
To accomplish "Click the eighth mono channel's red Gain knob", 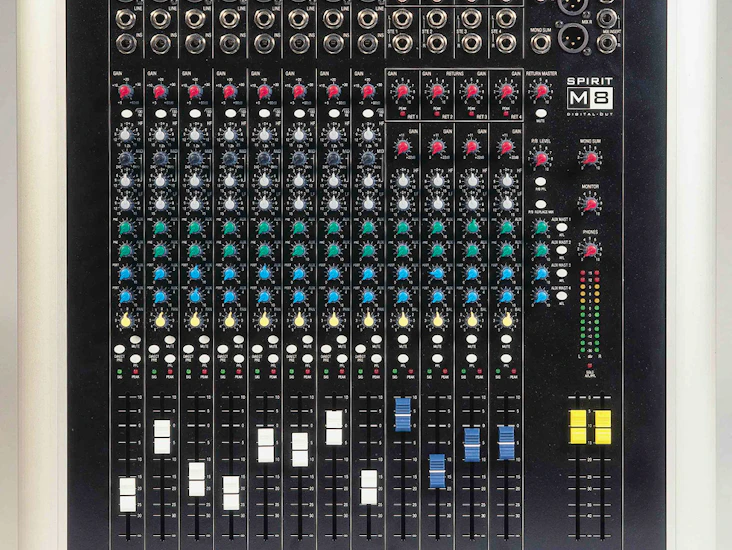I will pos(368,91).
